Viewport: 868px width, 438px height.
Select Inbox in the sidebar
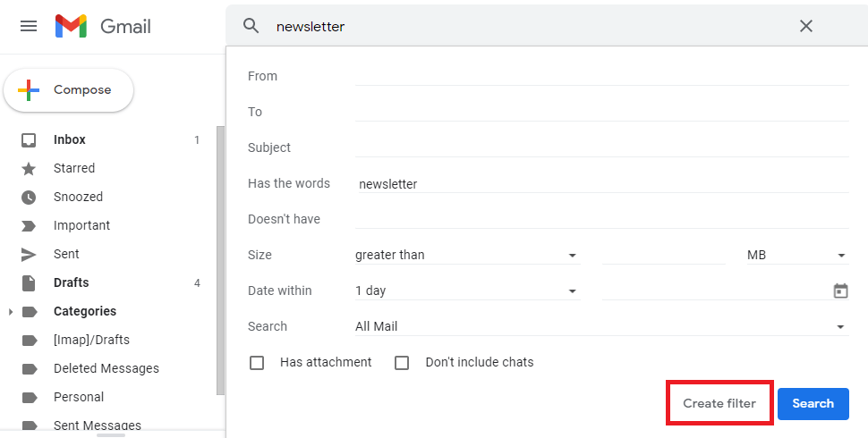pyautogui.click(x=70, y=139)
